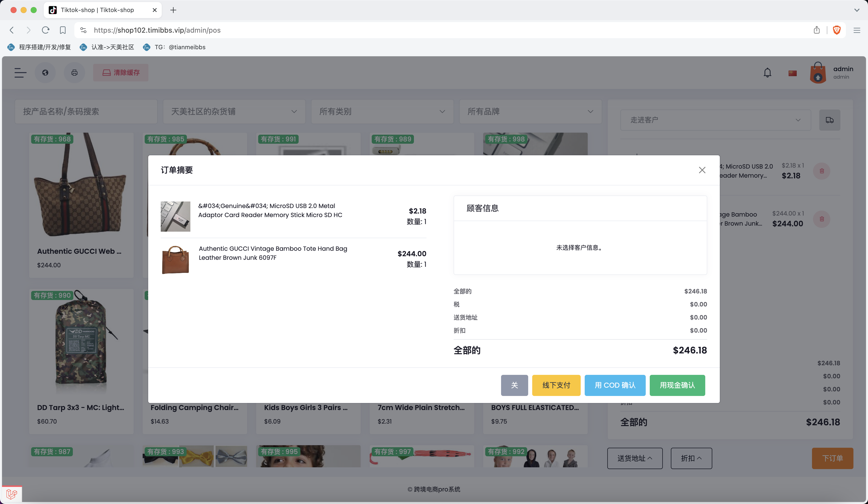Select DD Tarp 3x3 product card
This screenshot has width=868, height=504.
click(x=81, y=361)
